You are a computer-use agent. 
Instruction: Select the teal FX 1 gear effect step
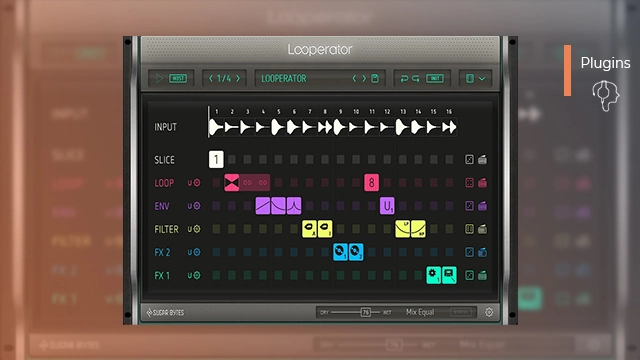click(433, 275)
